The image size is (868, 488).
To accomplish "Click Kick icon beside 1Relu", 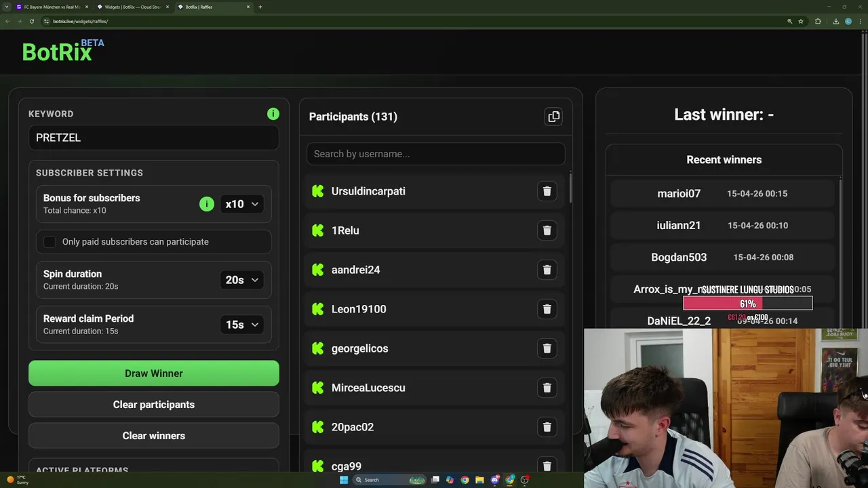I will (x=318, y=230).
